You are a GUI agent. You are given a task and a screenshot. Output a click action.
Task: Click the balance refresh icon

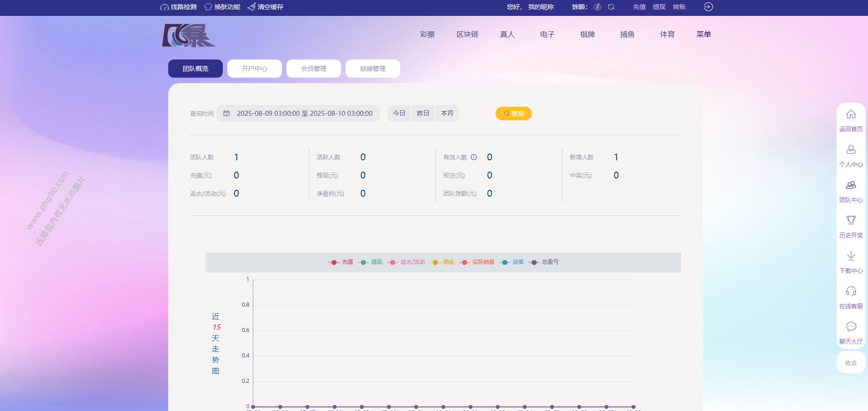point(611,7)
